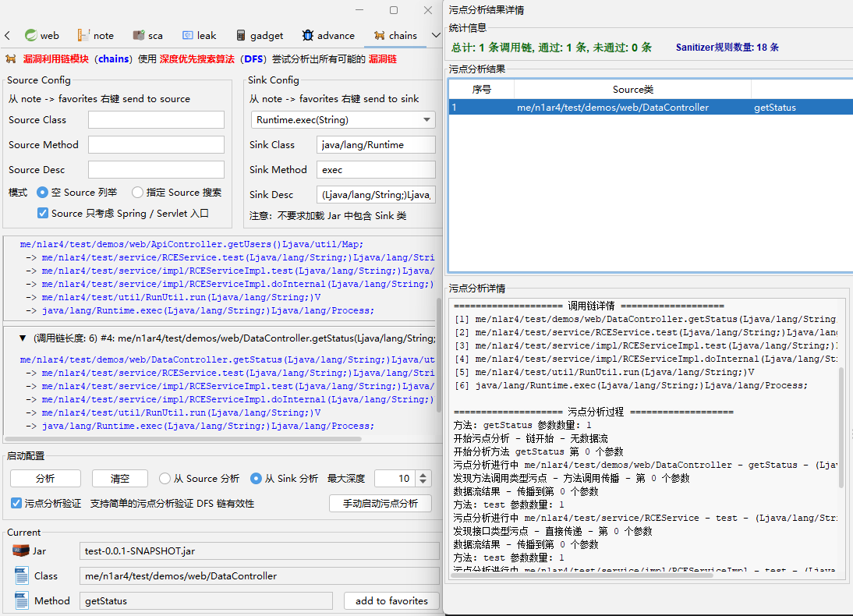
Task: Click the 序号 column header
Action: click(x=481, y=89)
